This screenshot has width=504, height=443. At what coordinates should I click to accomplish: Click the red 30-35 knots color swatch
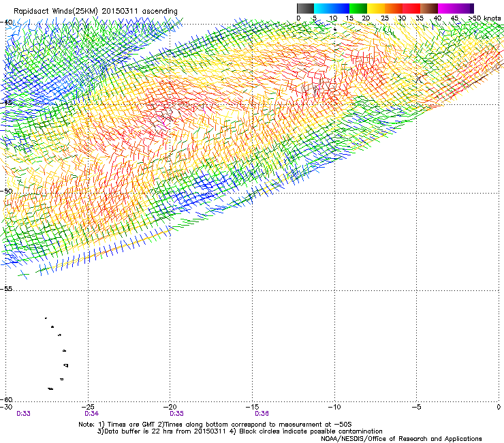pos(411,8)
